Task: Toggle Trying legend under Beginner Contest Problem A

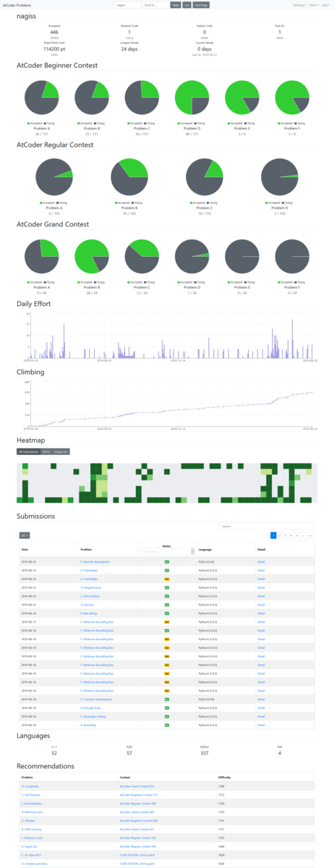Action: tap(50, 123)
